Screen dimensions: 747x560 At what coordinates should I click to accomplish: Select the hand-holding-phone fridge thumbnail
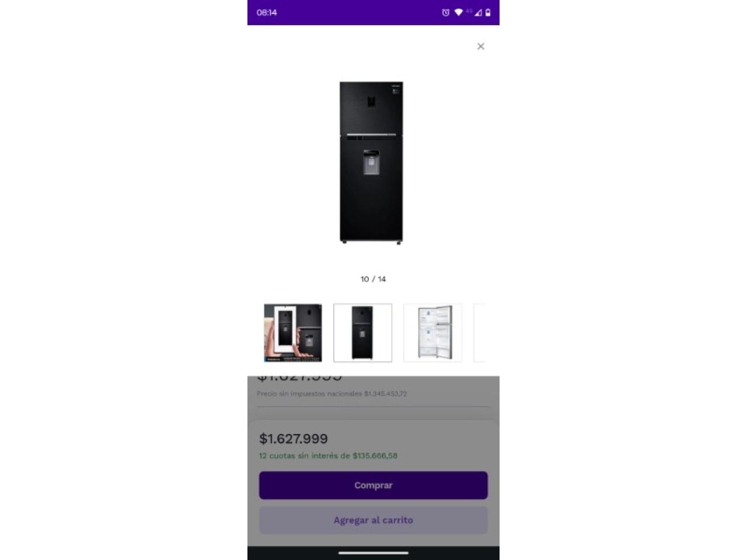[x=292, y=332]
